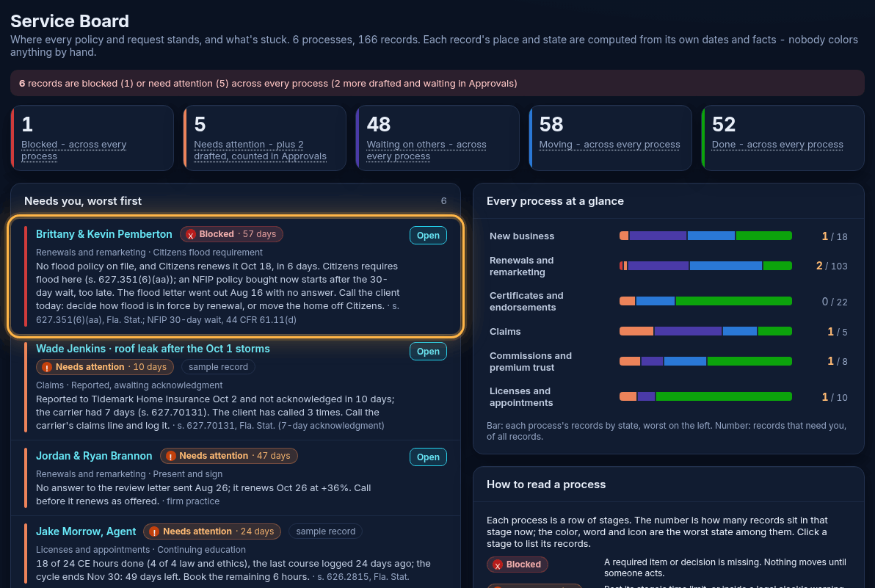This screenshot has height=588, width=875.
Task: Click the exclamation icon in Brannon's attention badge
Action: (x=171, y=457)
